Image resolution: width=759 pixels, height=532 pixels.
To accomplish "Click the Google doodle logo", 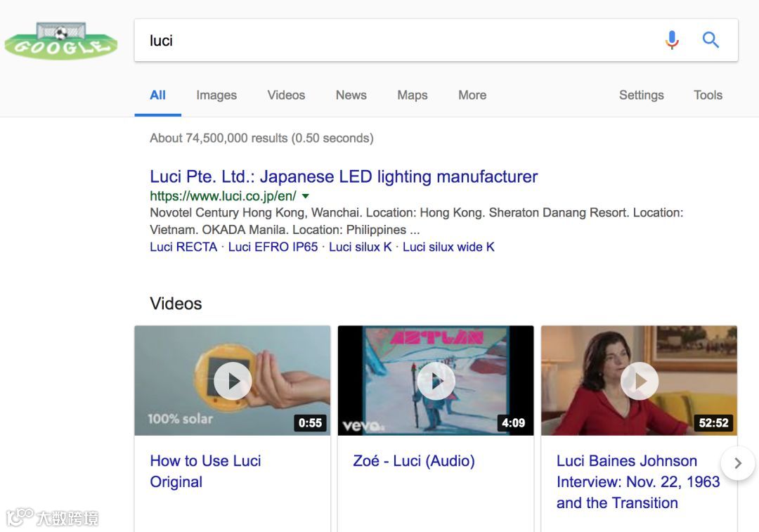I will pyautogui.click(x=61, y=41).
